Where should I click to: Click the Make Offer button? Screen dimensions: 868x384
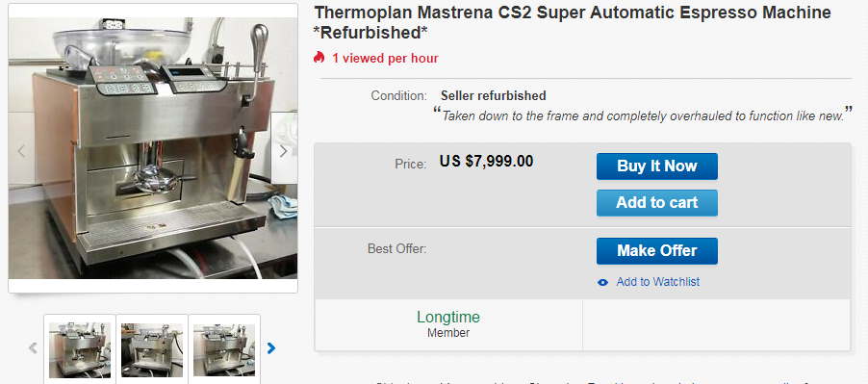656,250
